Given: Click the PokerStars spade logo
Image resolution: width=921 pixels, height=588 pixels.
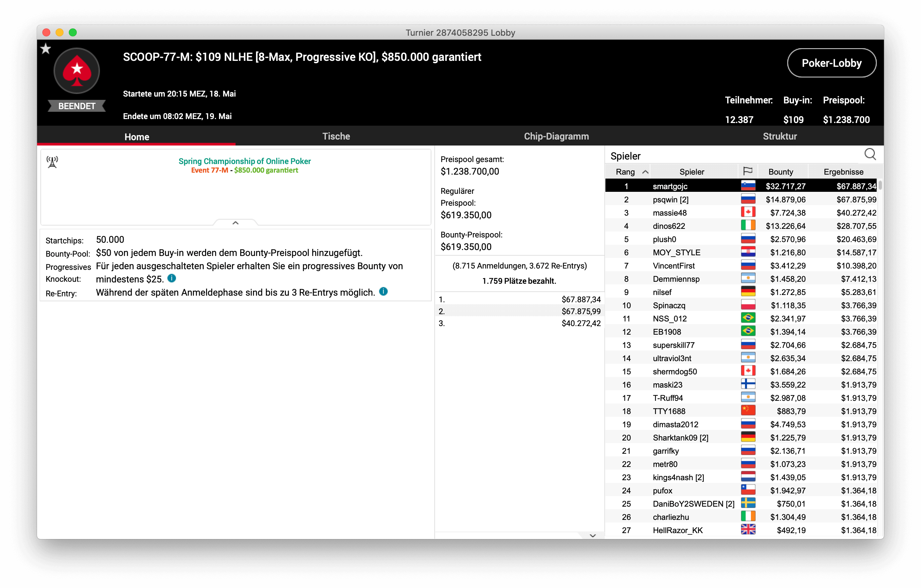Looking at the screenshot, I should [77, 71].
